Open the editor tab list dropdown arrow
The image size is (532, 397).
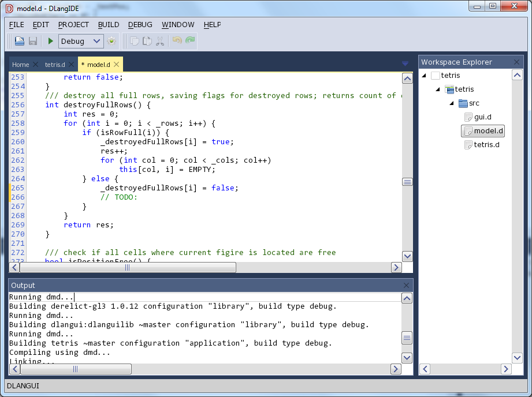405,63
